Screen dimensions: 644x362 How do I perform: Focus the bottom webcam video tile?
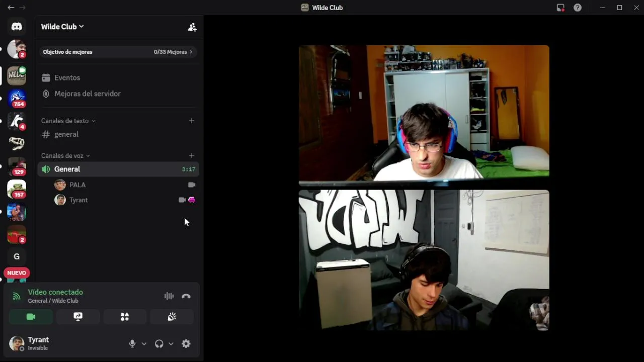coord(424,260)
